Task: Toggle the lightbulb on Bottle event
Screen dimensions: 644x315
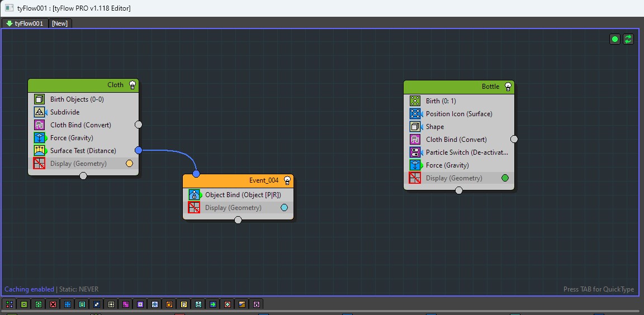Action: pyautogui.click(x=508, y=87)
